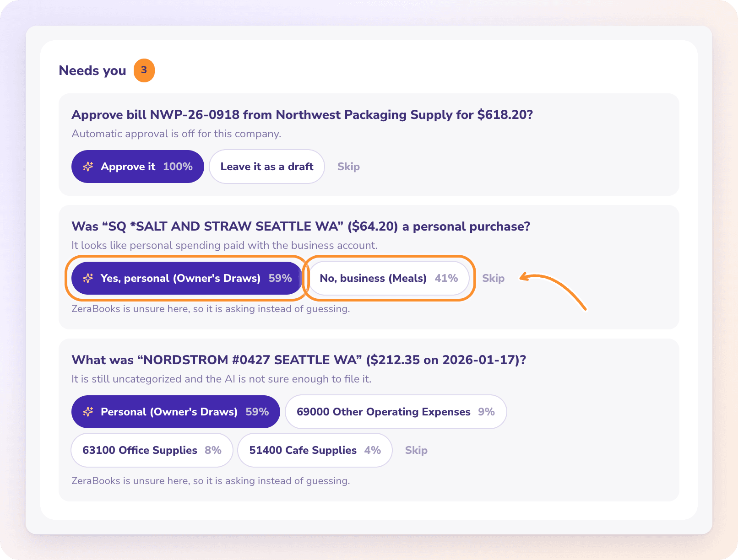
Task: Click 'It looks like personal spending' note
Action: coord(224,245)
